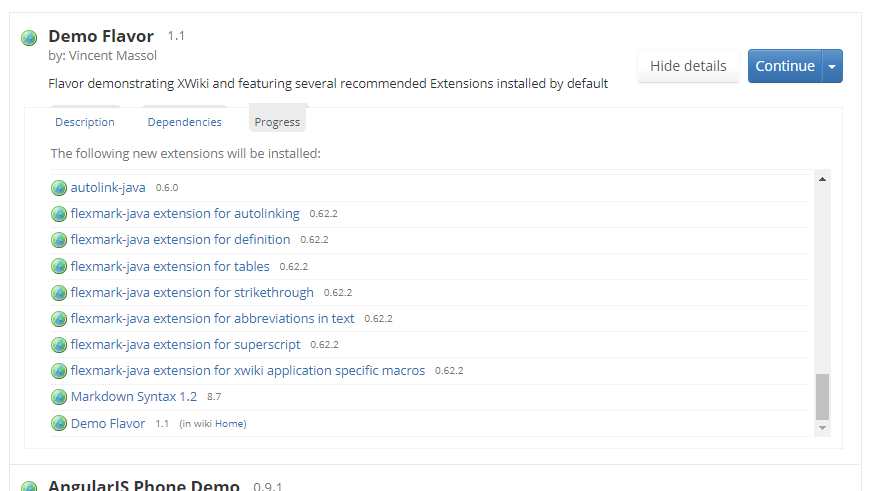Open the Markdown Syntax 1.2 link
Screen dimensions: 871x491
pyautogui.click(x=134, y=397)
